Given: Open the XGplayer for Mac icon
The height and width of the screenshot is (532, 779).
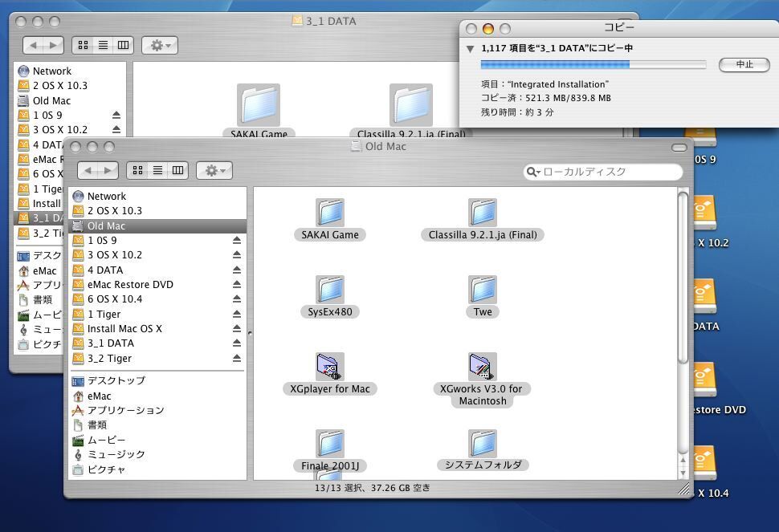Looking at the screenshot, I should point(329,367).
